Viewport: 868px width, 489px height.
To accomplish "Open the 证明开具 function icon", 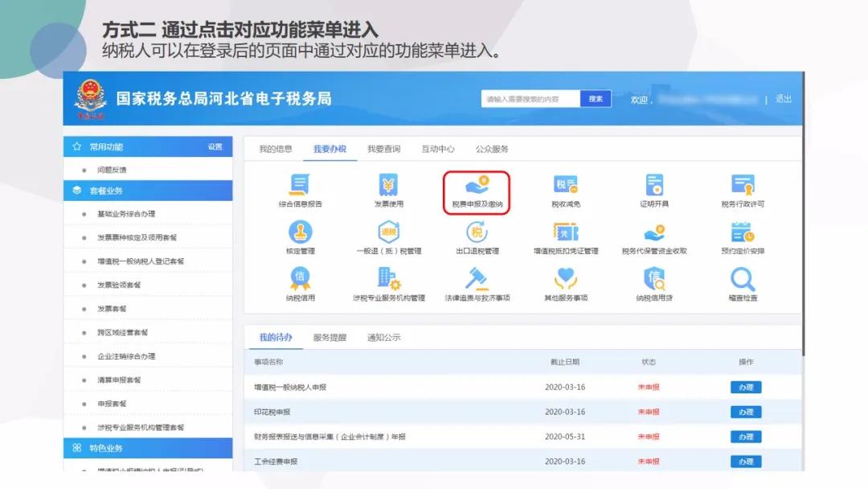I will point(654,189).
